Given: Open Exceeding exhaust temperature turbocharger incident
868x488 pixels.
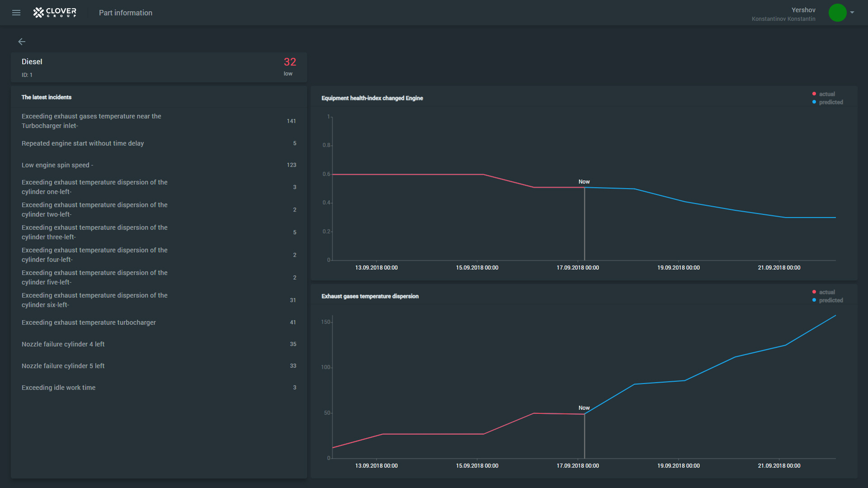Looking at the screenshot, I should [89, 323].
